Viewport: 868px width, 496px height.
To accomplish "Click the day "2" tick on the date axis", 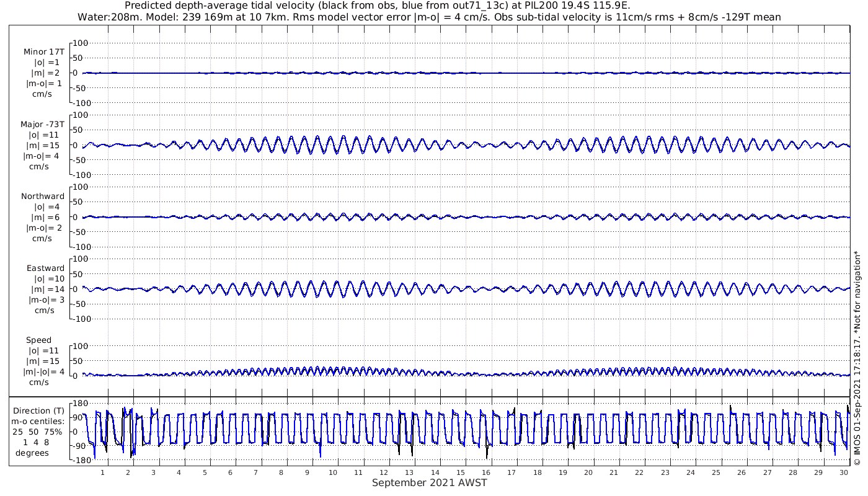I will [x=128, y=473].
